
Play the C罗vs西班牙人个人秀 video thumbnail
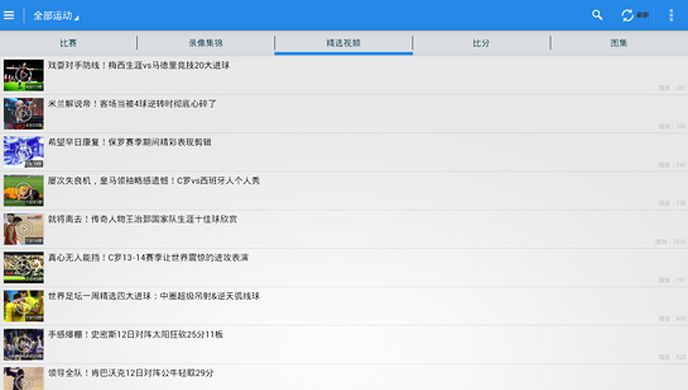[24, 190]
